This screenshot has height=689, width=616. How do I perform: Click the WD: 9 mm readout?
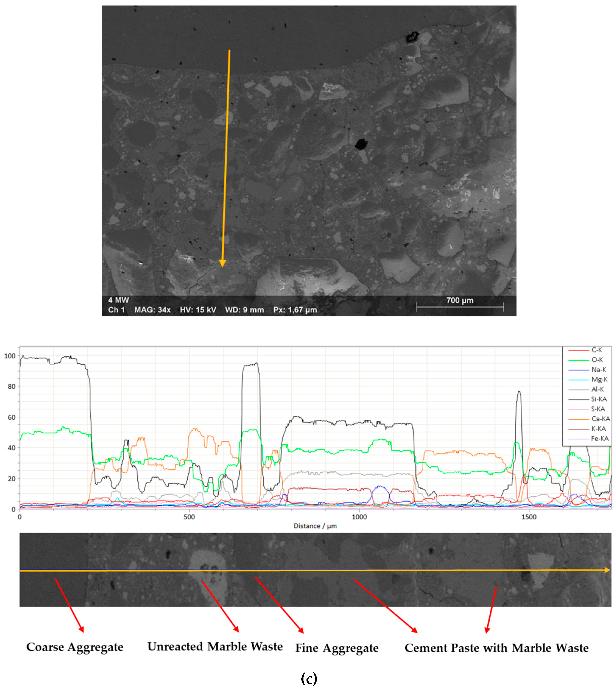click(x=244, y=310)
